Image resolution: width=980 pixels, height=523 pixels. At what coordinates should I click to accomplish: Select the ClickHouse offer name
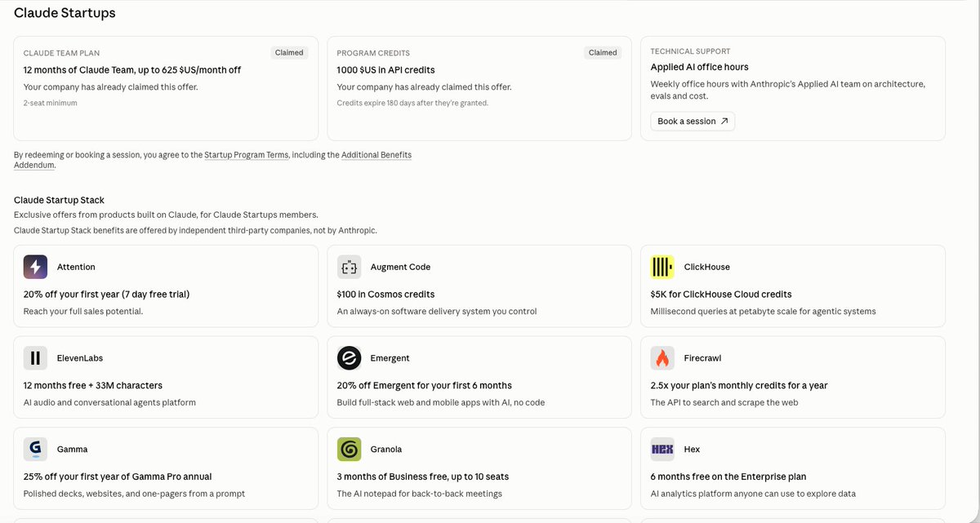707,267
